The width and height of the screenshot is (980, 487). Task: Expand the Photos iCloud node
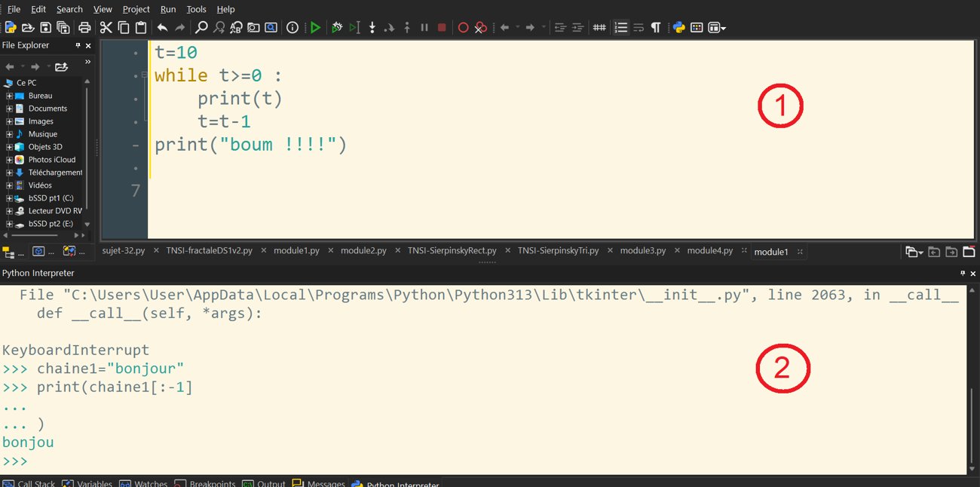point(9,160)
